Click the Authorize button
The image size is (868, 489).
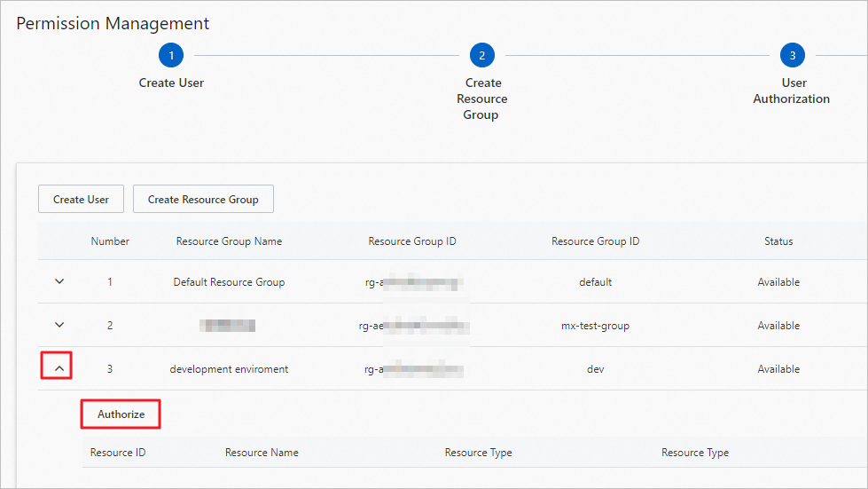pos(121,414)
